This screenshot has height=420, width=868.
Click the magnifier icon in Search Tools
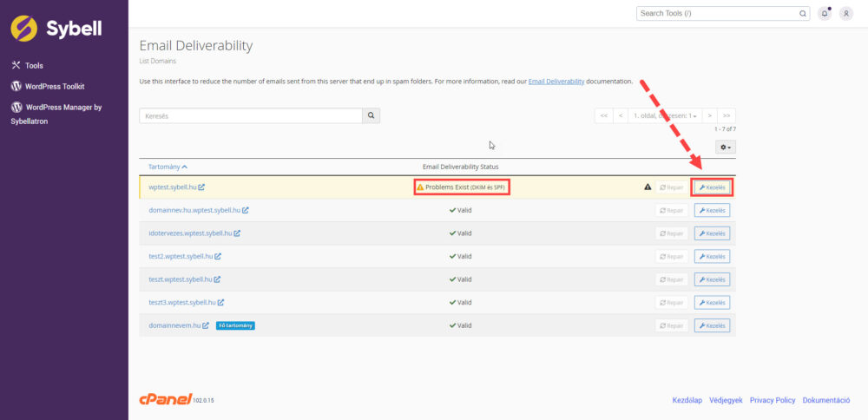[803, 13]
